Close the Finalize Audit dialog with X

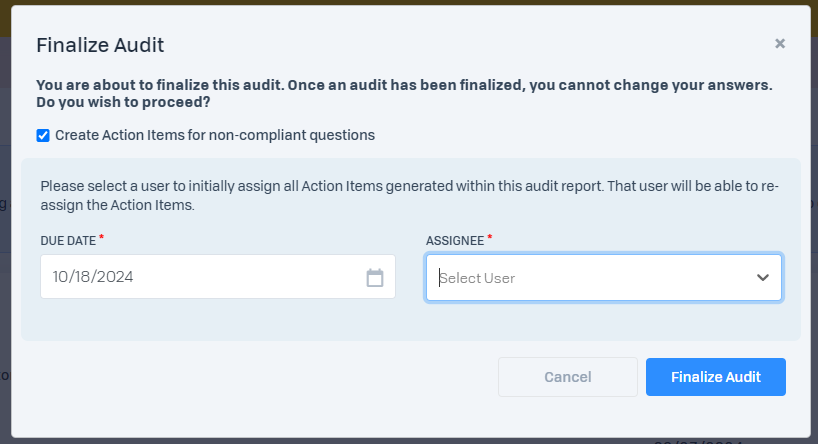tap(780, 43)
